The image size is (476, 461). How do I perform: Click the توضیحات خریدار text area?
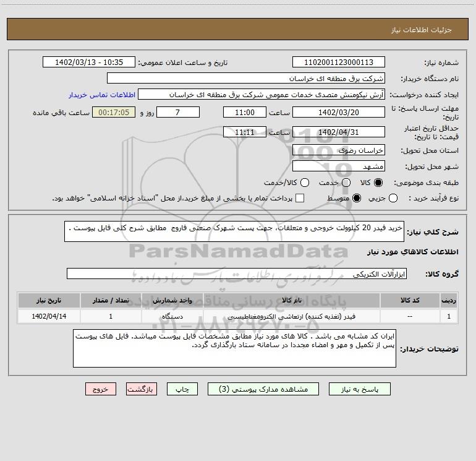[234, 348]
